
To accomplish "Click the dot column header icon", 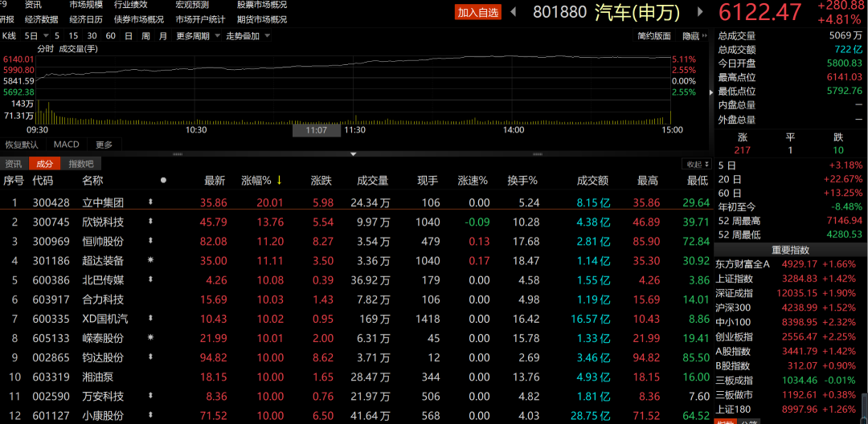I will pos(162,180).
